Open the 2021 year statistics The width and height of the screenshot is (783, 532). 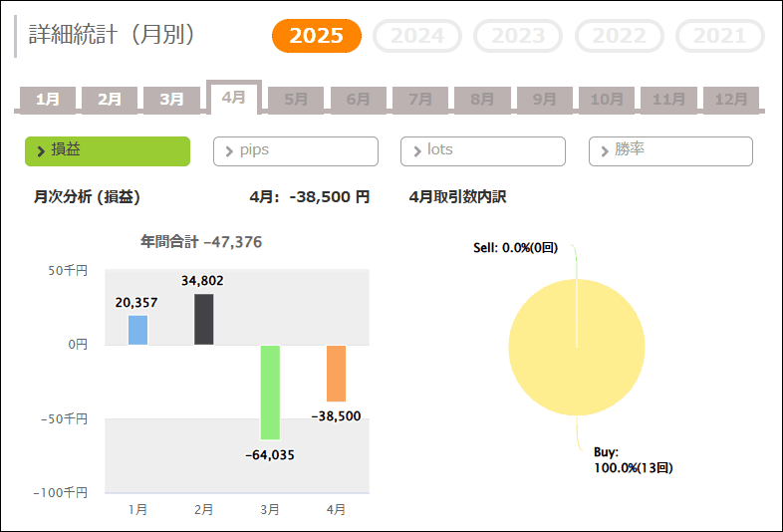[x=720, y=36]
